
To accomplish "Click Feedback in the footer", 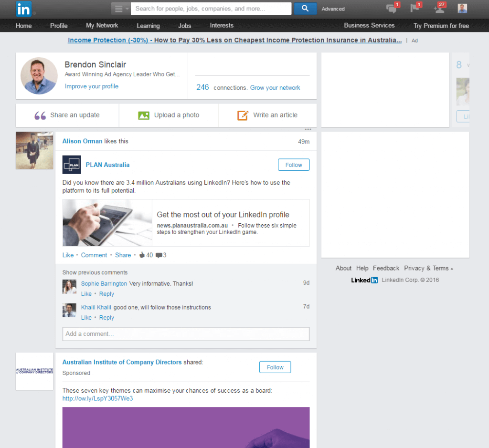I will tap(386, 268).
